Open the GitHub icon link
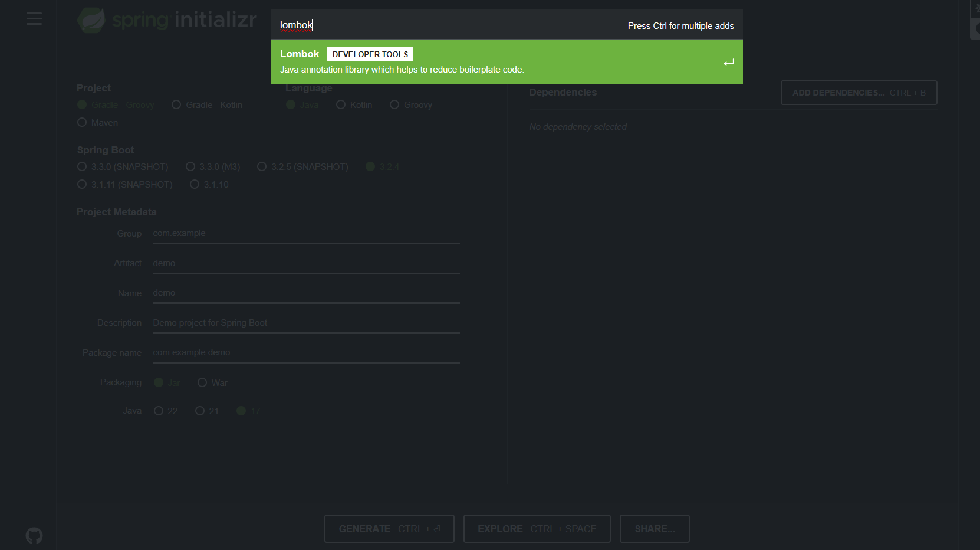This screenshot has width=980, height=550. [x=34, y=535]
